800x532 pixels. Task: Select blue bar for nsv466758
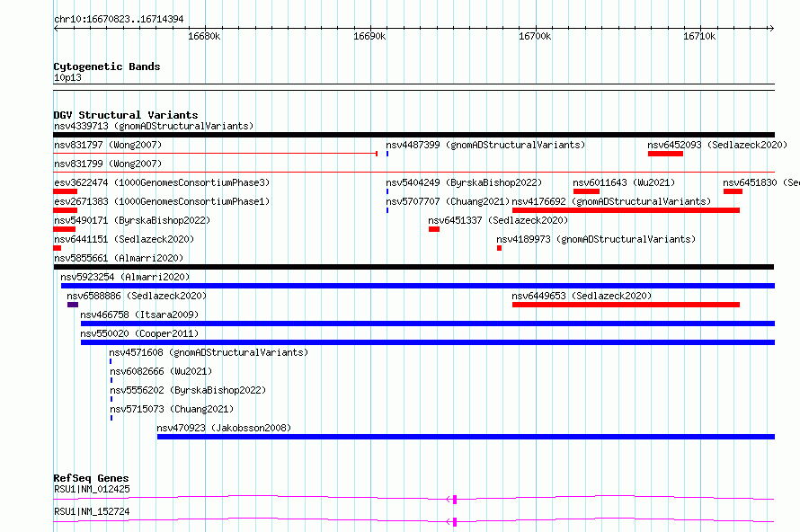[428, 324]
